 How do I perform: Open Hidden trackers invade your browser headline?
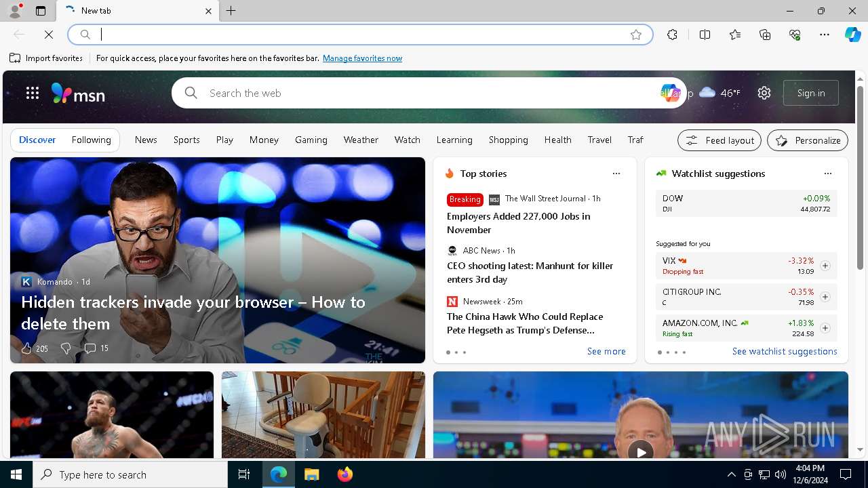pyautogui.click(x=193, y=312)
